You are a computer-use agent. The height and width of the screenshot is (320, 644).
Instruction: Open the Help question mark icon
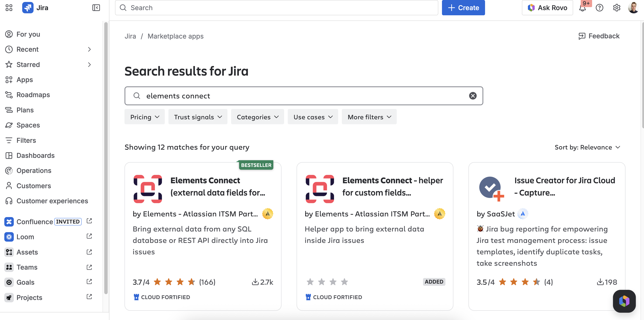click(x=599, y=8)
